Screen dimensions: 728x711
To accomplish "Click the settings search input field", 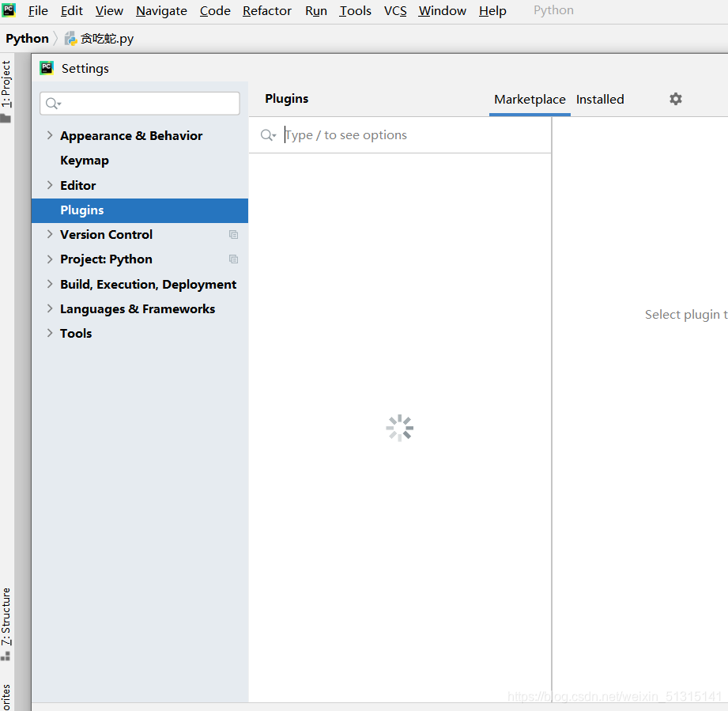I will point(140,103).
